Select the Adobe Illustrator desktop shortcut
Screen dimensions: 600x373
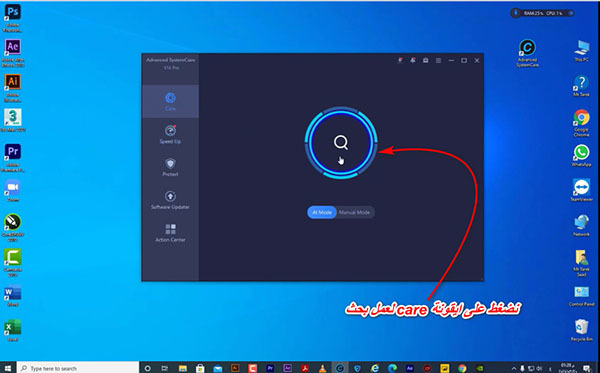pos(13,88)
